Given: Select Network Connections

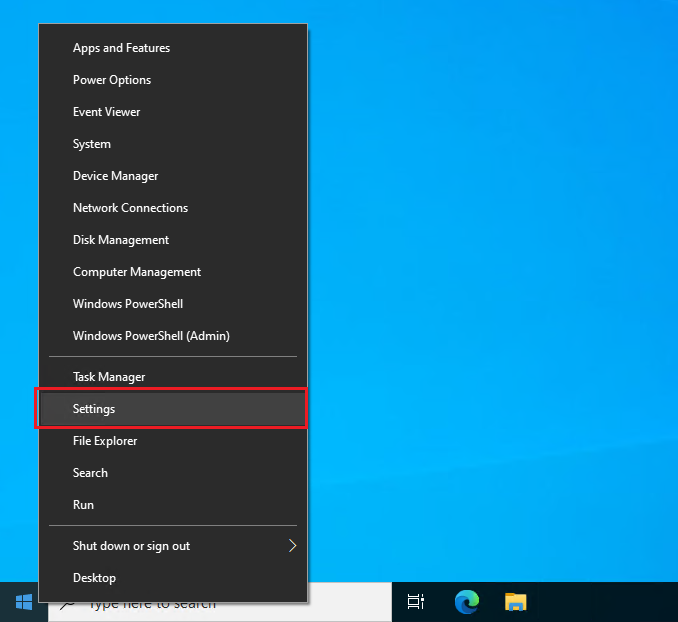Looking at the screenshot, I should point(130,208).
